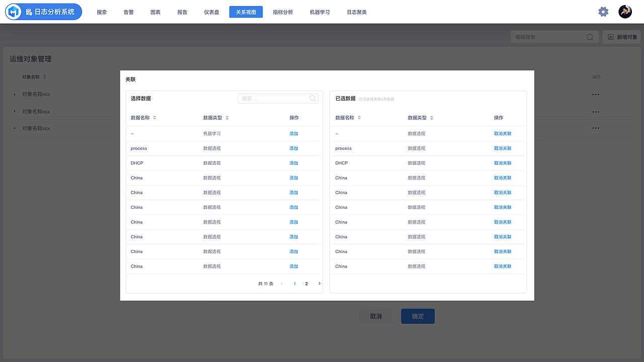This screenshot has height=362, width=644.
Task: Click 添加 on the DHCP row
Action: [x=293, y=163]
